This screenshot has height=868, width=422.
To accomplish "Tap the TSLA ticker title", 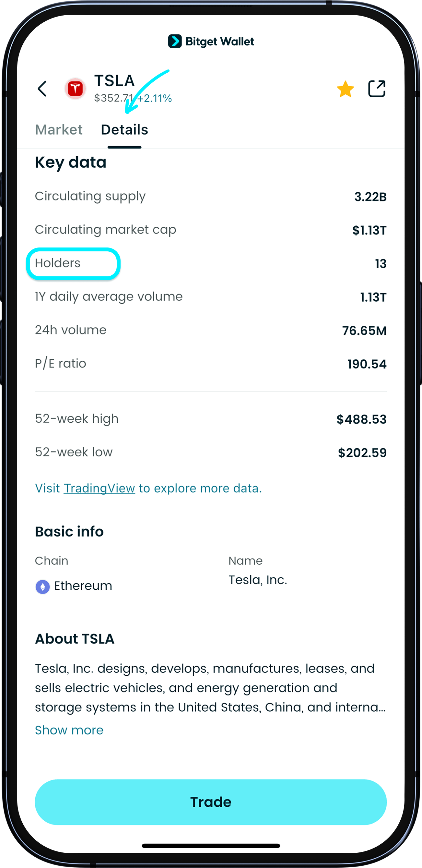I will [x=114, y=81].
